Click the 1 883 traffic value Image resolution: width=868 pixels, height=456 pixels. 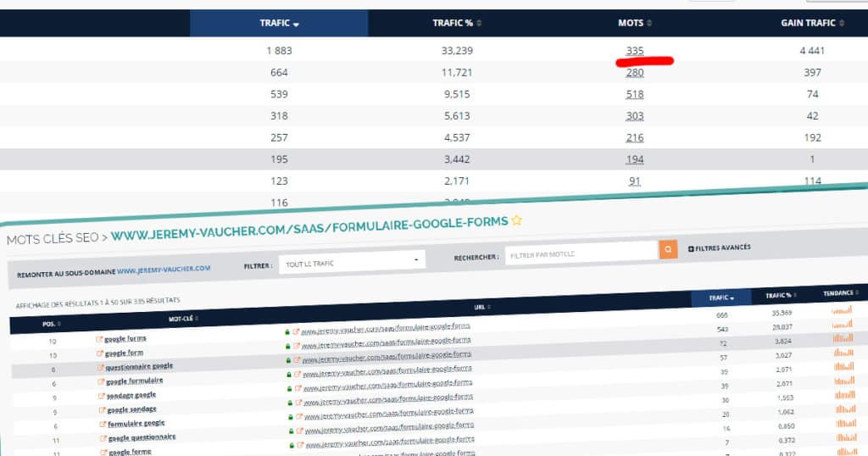pyautogui.click(x=279, y=51)
